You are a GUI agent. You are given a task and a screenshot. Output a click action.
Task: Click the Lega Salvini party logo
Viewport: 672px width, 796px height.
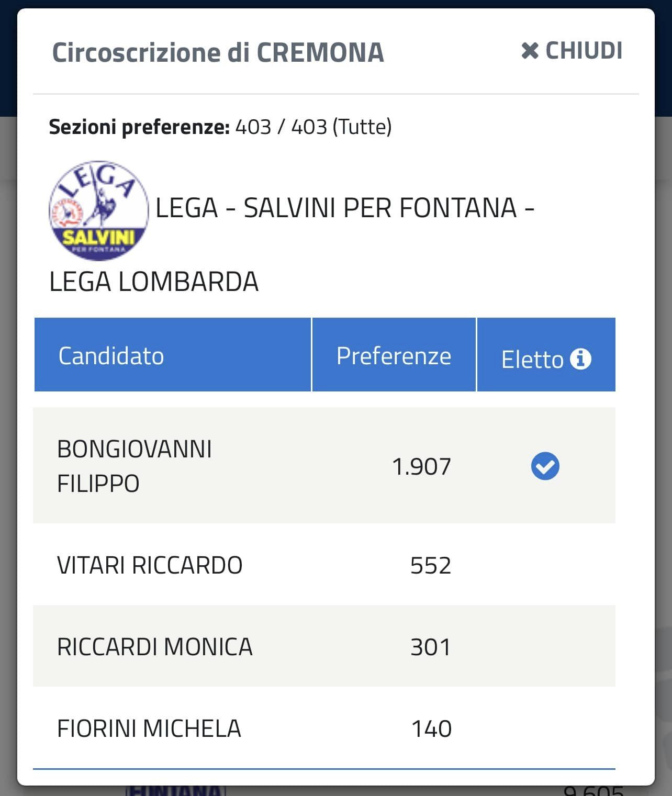(x=98, y=210)
